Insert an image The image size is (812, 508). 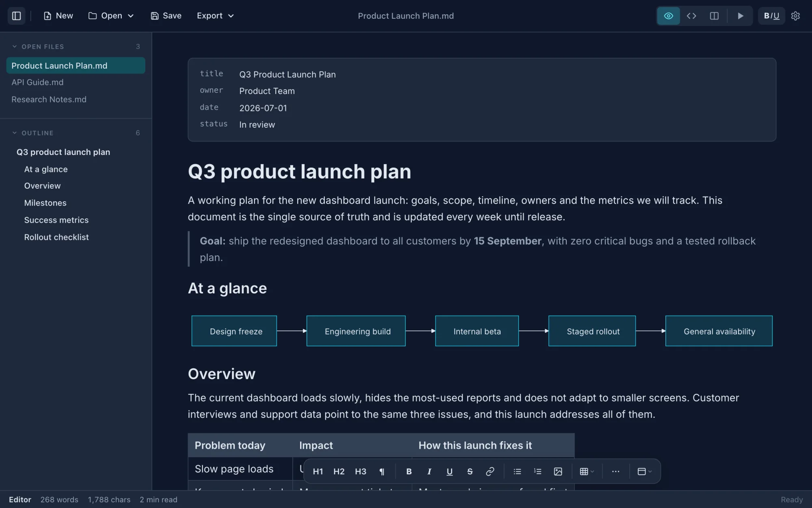[x=558, y=471]
